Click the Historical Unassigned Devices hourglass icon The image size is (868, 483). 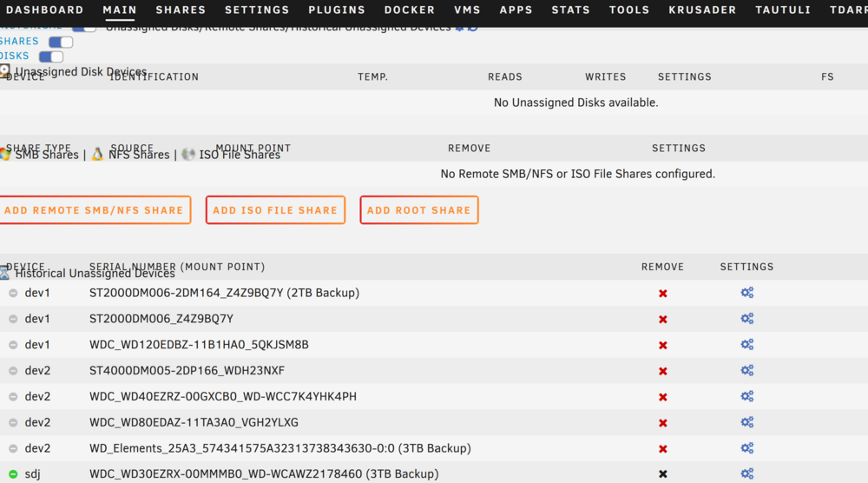point(4,273)
